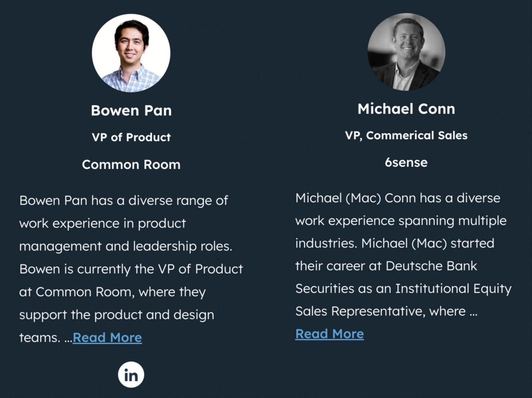Click 'Bowen Pan has a diverse range of' line

point(124,201)
